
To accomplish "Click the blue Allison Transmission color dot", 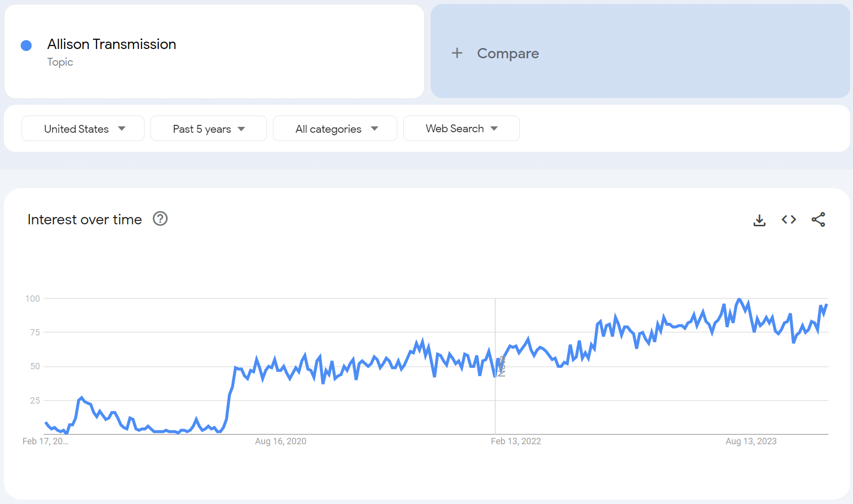I will [x=26, y=46].
